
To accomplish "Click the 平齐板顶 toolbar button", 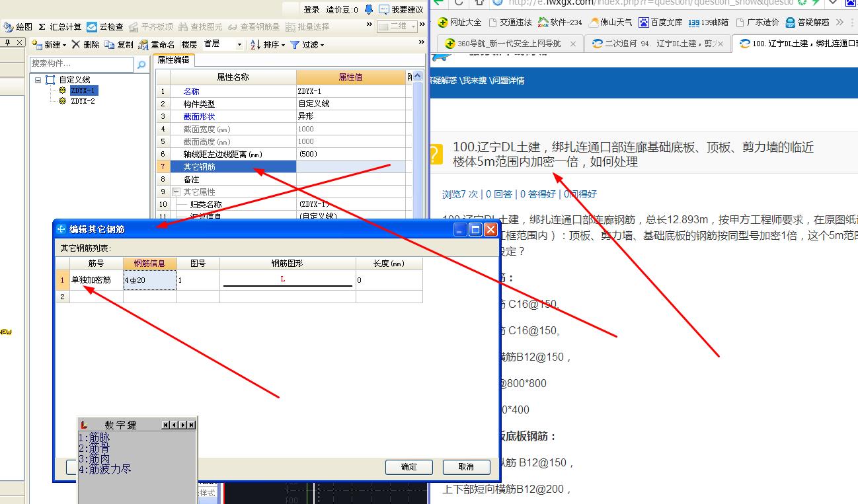I will click(151, 27).
